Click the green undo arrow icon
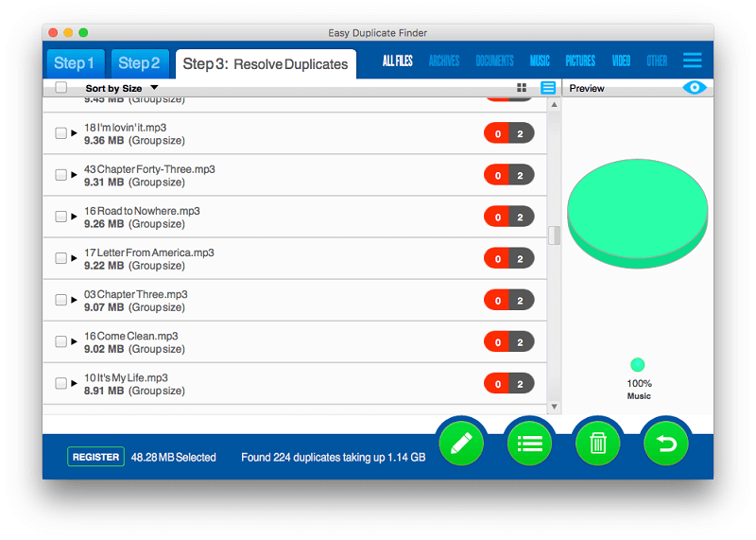756x540 pixels. click(666, 443)
